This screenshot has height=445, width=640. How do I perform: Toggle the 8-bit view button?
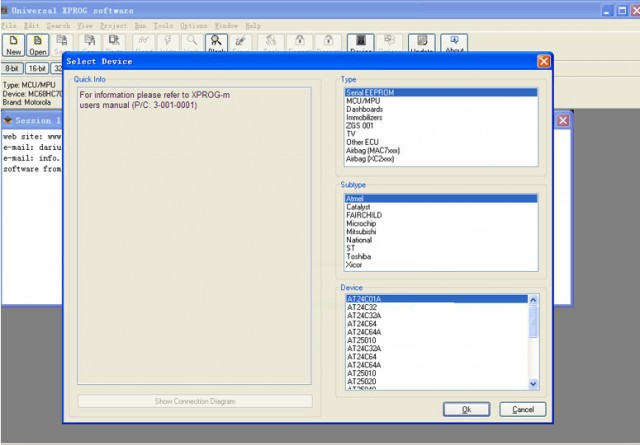coord(12,68)
